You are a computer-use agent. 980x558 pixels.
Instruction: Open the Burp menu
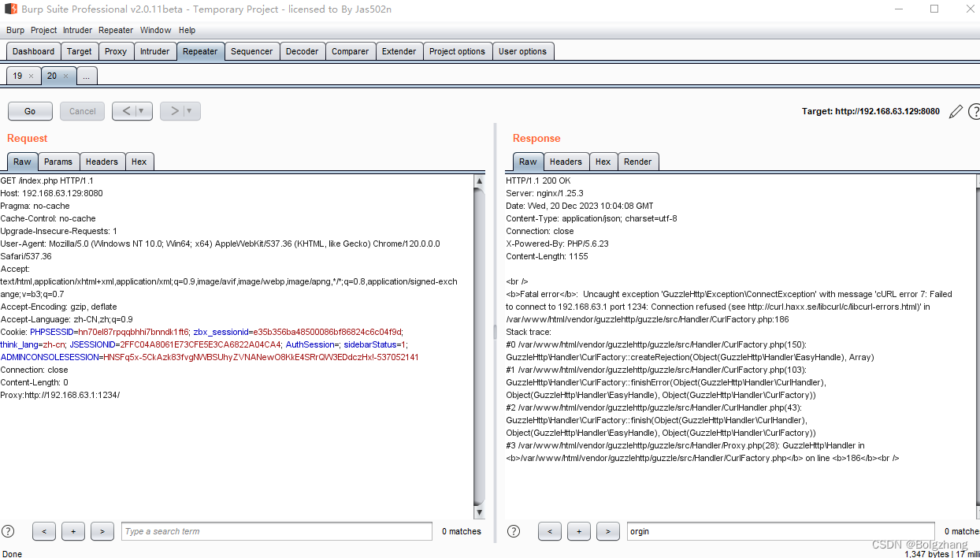click(x=16, y=30)
